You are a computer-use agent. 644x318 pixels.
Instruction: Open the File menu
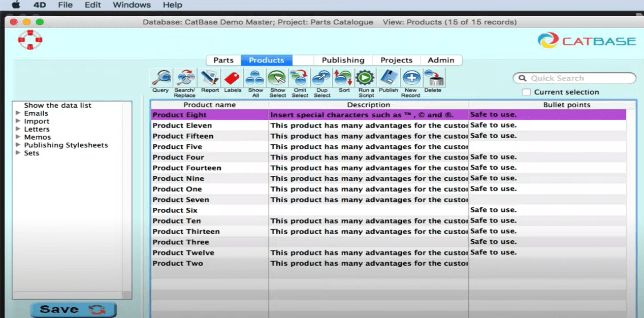(x=65, y=5)
